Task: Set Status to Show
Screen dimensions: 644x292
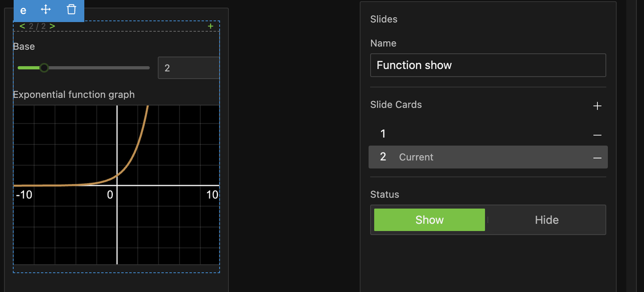Action: 429,220
